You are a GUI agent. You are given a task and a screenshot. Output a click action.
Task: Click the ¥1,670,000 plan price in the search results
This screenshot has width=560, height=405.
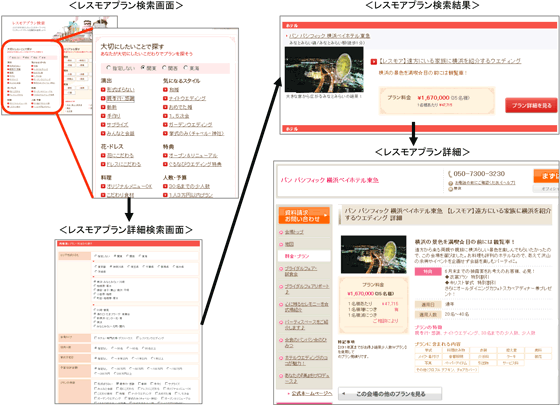pyautogui.click(x=433, y=98)
